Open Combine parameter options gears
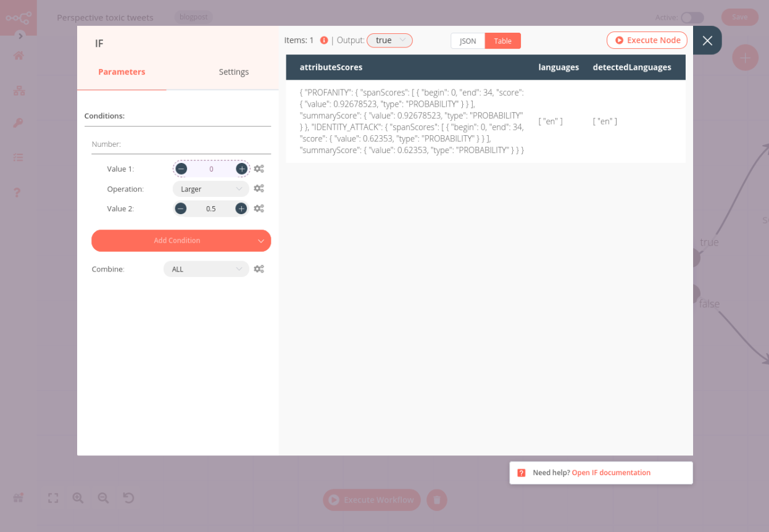 click(259, 269)
